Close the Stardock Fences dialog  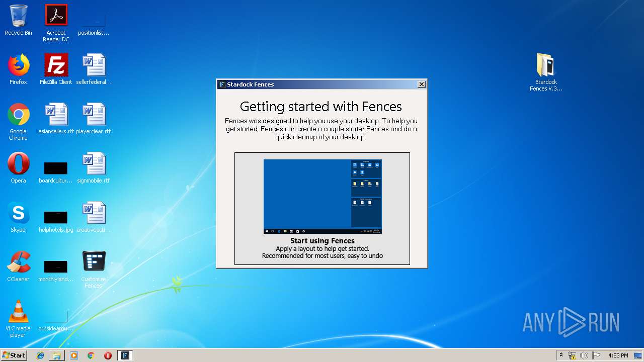click(422, 84)
